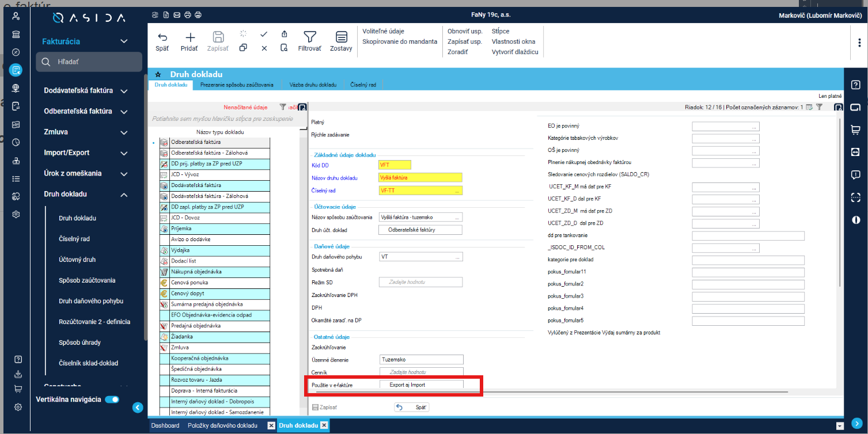Switch to the Väzba druhu dokladu tab
The height and width of the screenshot is (434, 868).
click(313, 85)
